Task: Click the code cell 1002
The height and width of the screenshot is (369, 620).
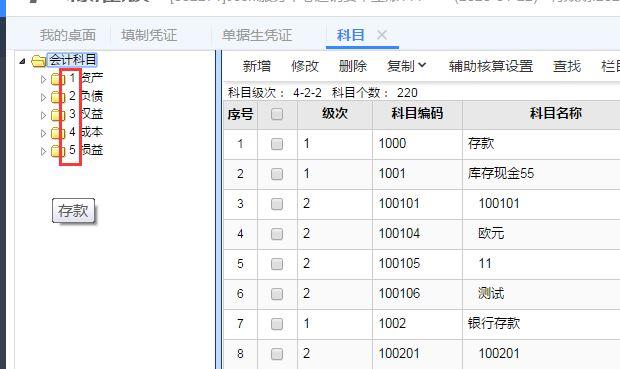Action: click(417, 324)
